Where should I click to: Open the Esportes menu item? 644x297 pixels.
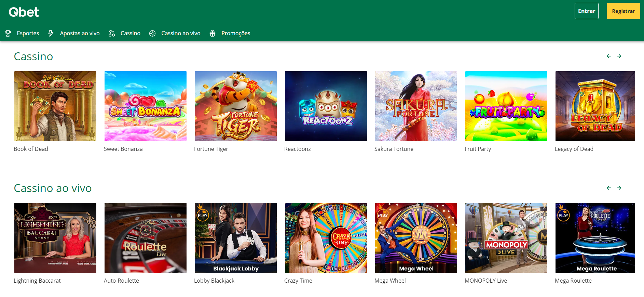tap(28, 33)
